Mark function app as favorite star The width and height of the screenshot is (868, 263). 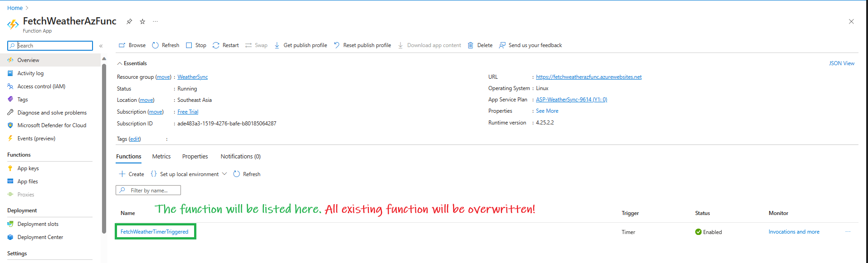[x=142, y=21]
